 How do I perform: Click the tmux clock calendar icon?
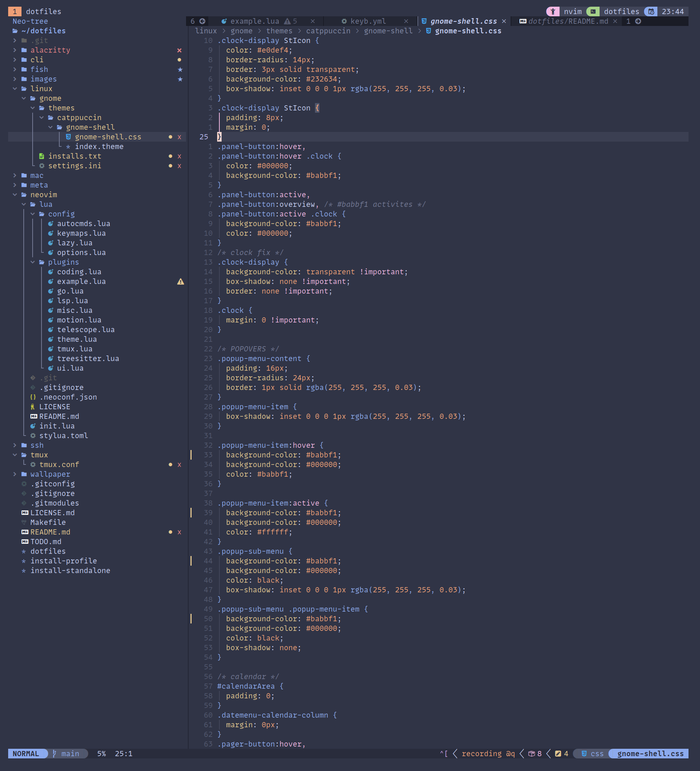coord(651,11)
